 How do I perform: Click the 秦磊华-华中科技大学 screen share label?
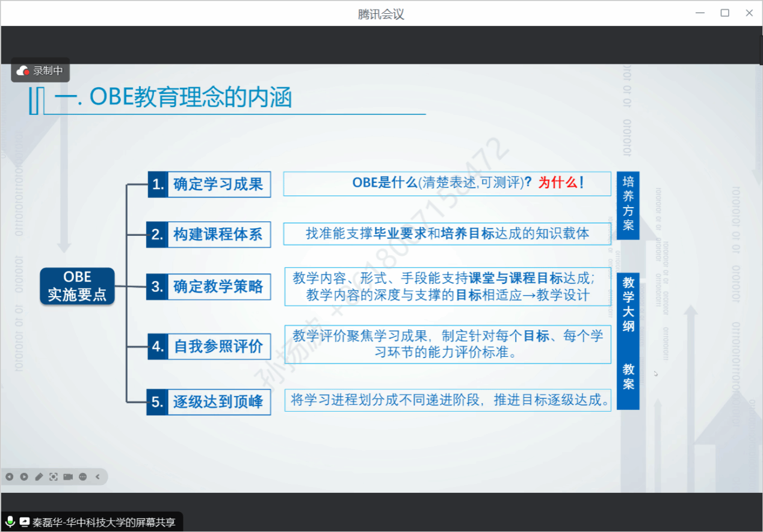(103, 522)
